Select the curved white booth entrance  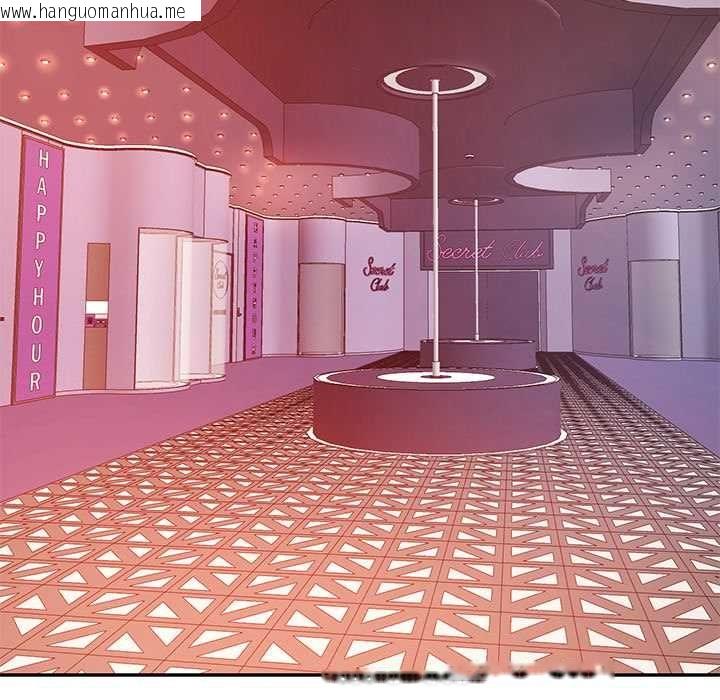(181, 307)
